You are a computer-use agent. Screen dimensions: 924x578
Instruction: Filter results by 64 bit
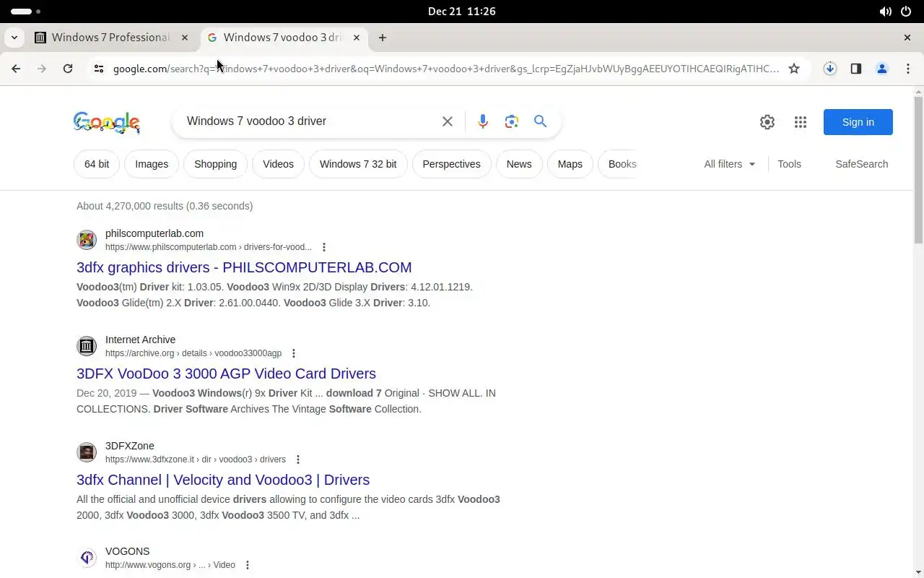(97, 164)
